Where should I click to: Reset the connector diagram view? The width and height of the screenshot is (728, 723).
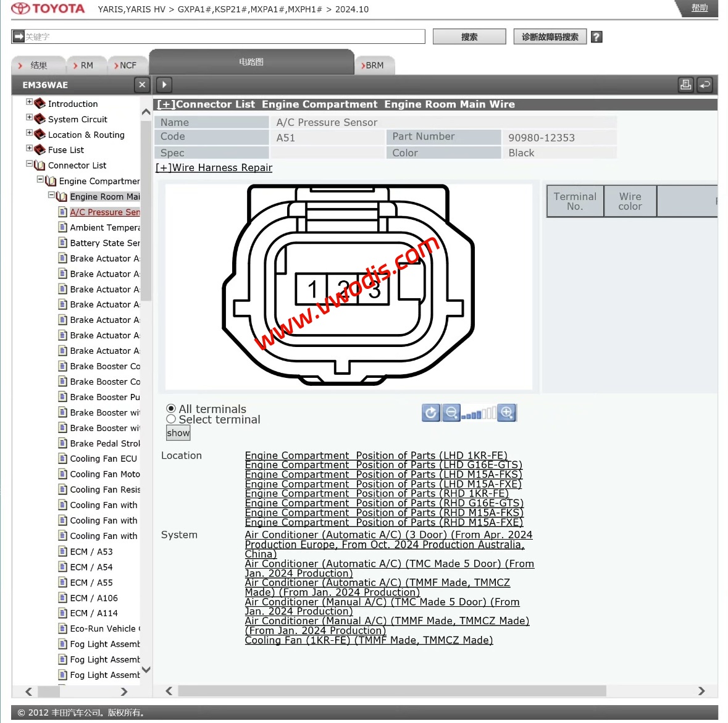(x=431, y=412)
